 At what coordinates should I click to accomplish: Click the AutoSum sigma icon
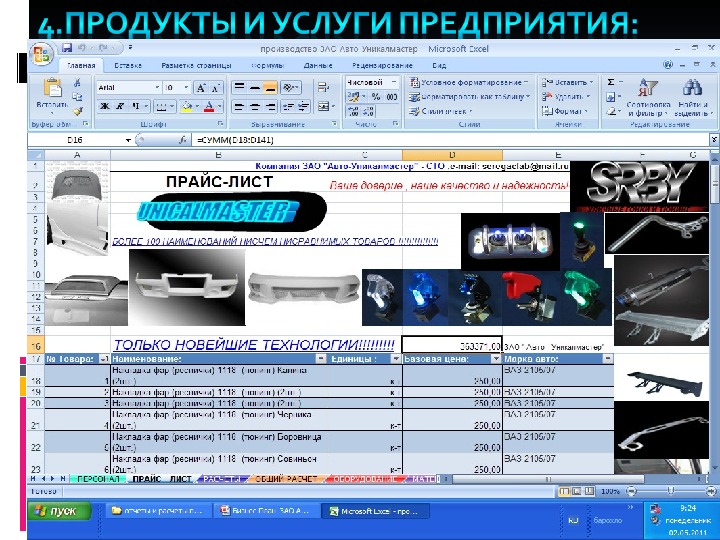tap(611, 83)
